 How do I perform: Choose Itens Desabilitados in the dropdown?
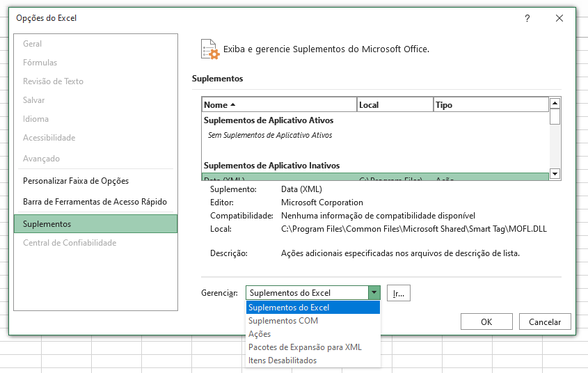click(313, 360)
